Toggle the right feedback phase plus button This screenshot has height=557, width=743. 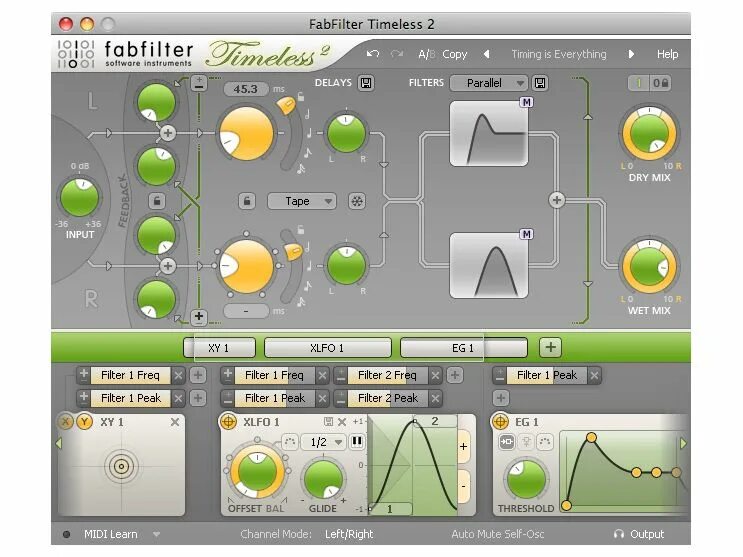(199, 317)
